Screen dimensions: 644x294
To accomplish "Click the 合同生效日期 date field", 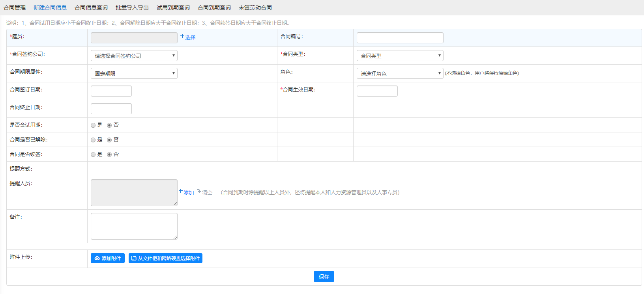I will point(377,91).
